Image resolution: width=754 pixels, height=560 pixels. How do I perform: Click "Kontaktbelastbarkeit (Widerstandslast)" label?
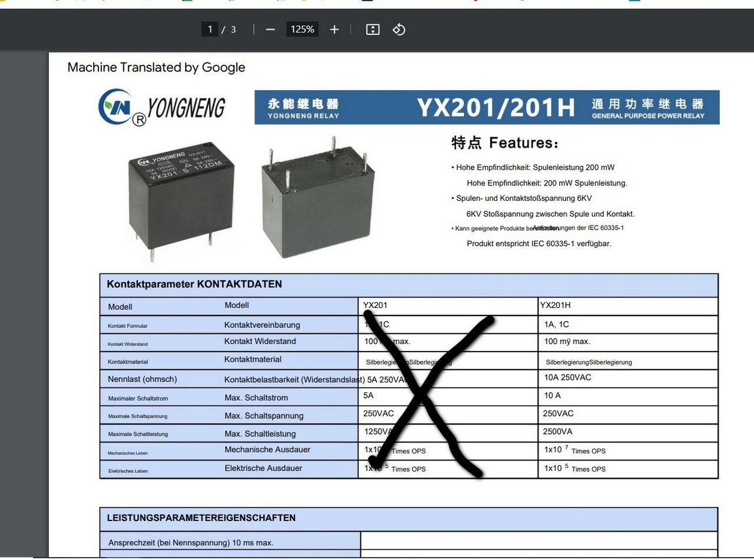point(295,380)
